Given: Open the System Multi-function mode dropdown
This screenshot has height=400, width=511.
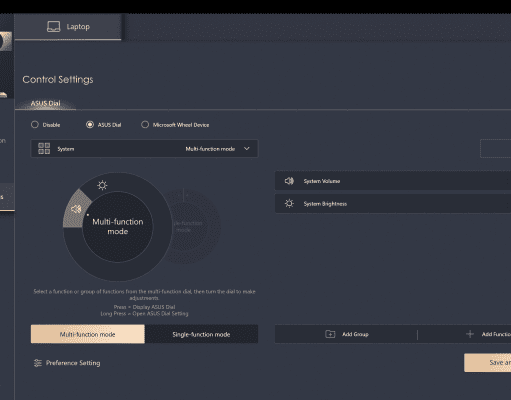Looking at the screenshot, I should pos(144,149).
